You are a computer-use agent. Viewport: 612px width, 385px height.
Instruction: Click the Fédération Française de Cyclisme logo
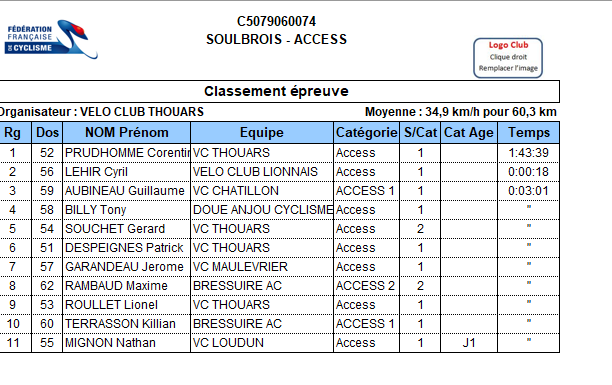tap(51, 39)
